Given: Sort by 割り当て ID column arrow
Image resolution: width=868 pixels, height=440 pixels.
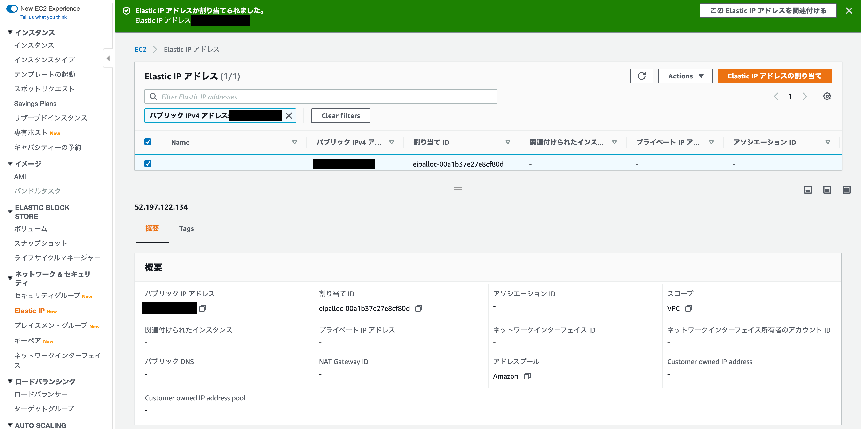Looking at the screenshot, I should (507, 142).
